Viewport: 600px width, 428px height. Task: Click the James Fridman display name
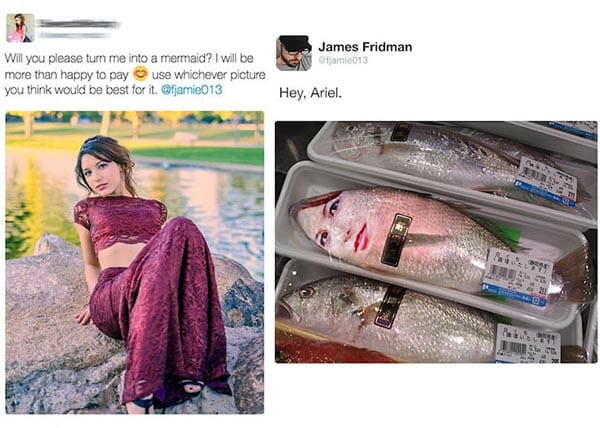coord(365,46)
